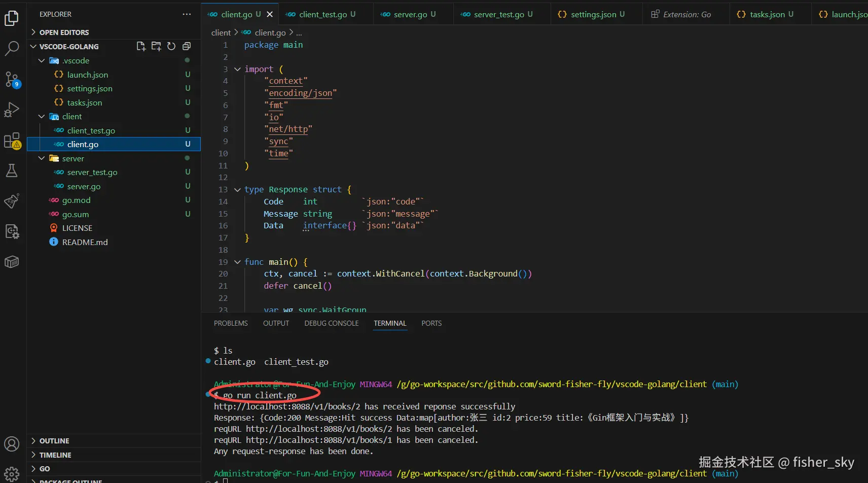Click the "encoding/json" import path
The image size is (868, 483).
[x=300, y=93]
